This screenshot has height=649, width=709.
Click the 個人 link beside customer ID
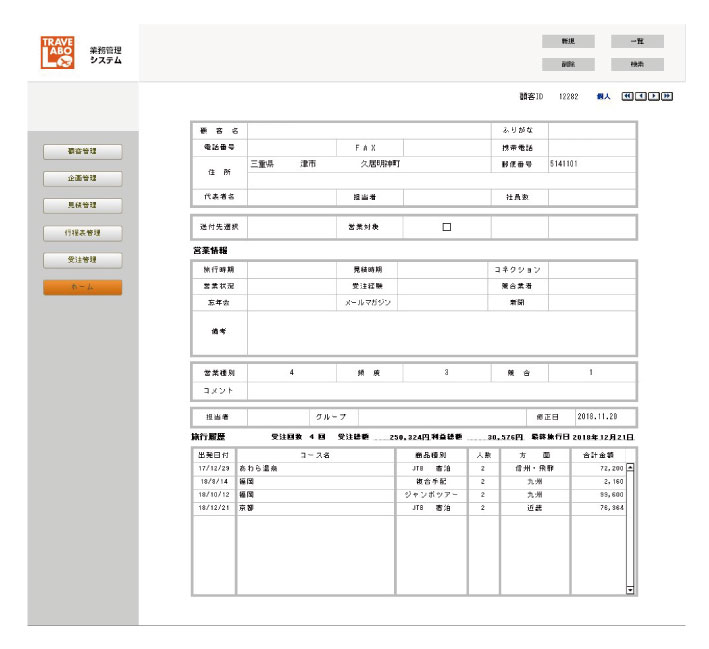coord(603,97)
